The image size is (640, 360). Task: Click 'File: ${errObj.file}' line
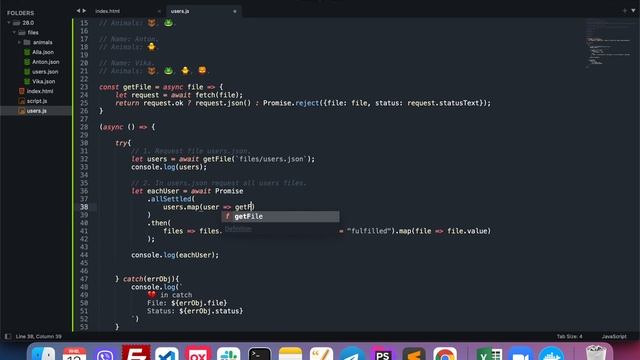click(187, 303)
